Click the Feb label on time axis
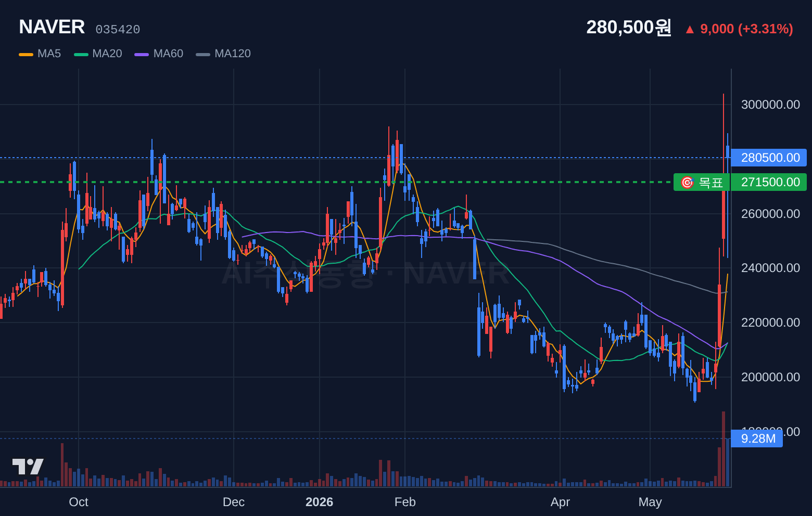 405,502
